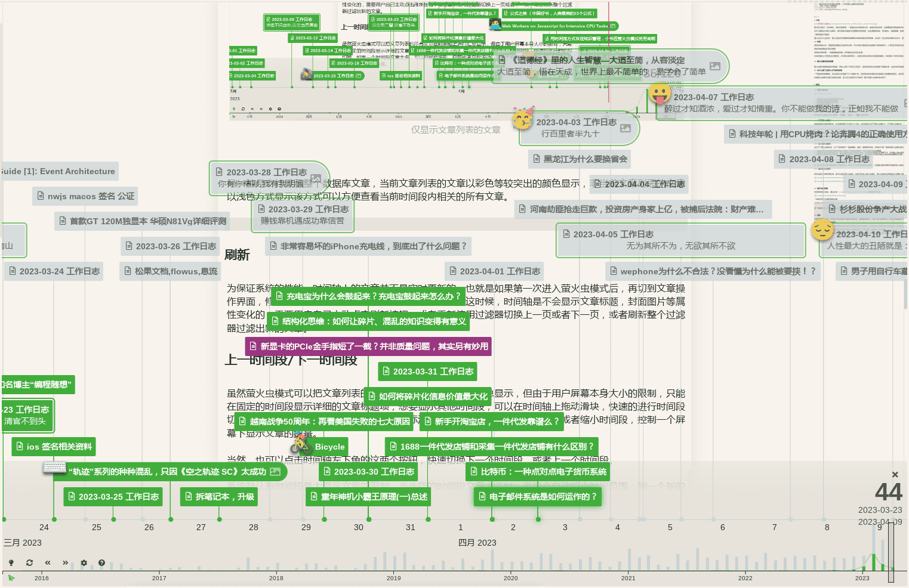The height and width of the screenshot is (588, 909).
Task: Click the green arrow icon below the toolbar
Action: pyautogui.click(x=11, y=578)
